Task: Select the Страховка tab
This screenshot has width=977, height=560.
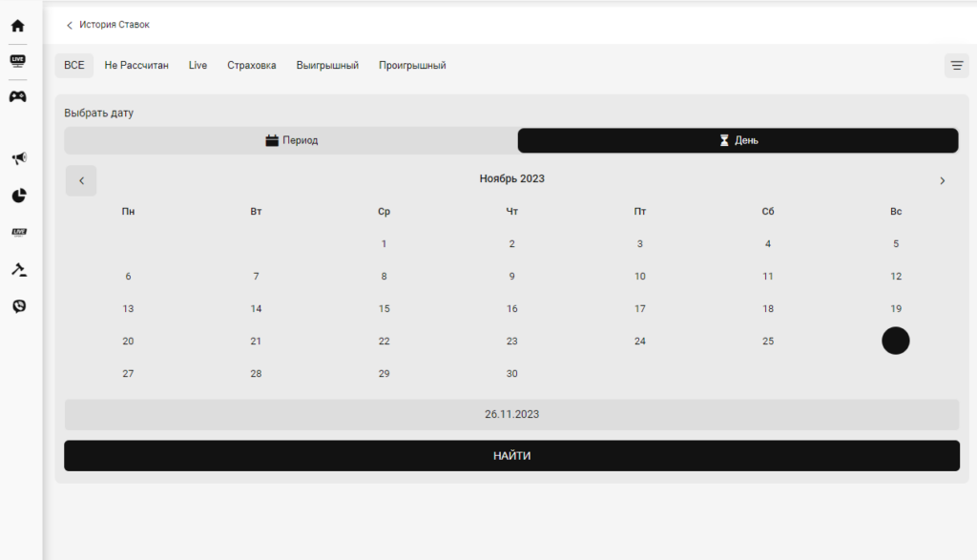Action: (x=251, y=66)
